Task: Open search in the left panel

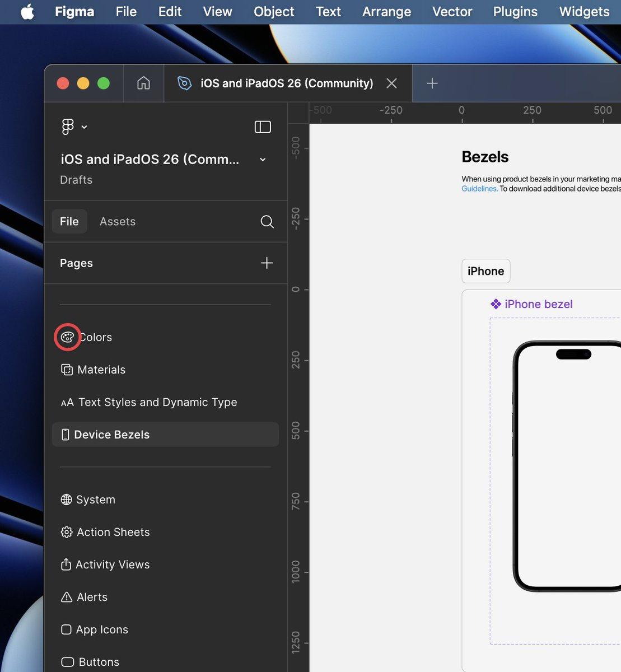Action: pyautogui.click(x=267, y=222)
